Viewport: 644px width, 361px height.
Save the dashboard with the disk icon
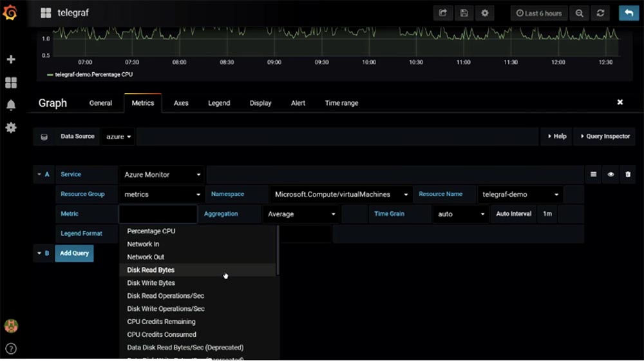tap(464, 13)
